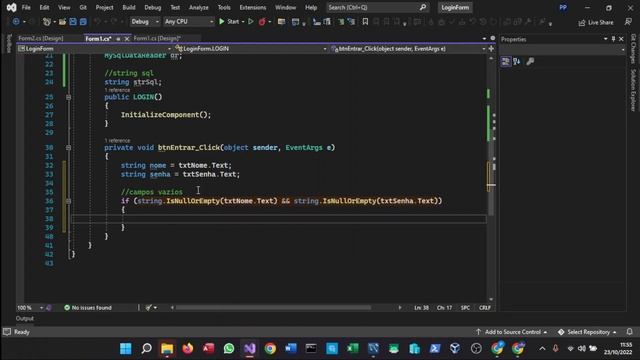Collapse the if statement block at line 36
640x360 pixels.
[x=69, y=201]
